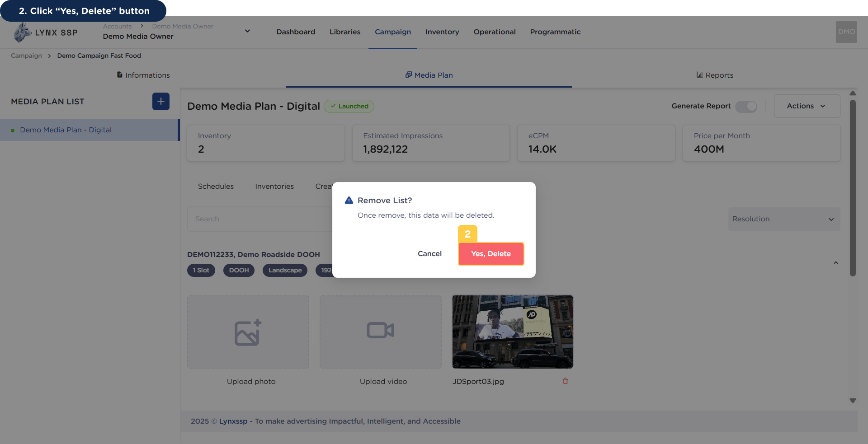Delete JDSport03.jpg with trash icon

tap(565, 381)
